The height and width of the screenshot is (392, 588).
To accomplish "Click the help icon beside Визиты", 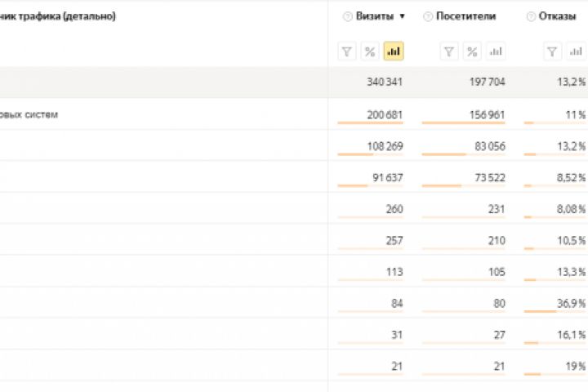I will [347, 16].
